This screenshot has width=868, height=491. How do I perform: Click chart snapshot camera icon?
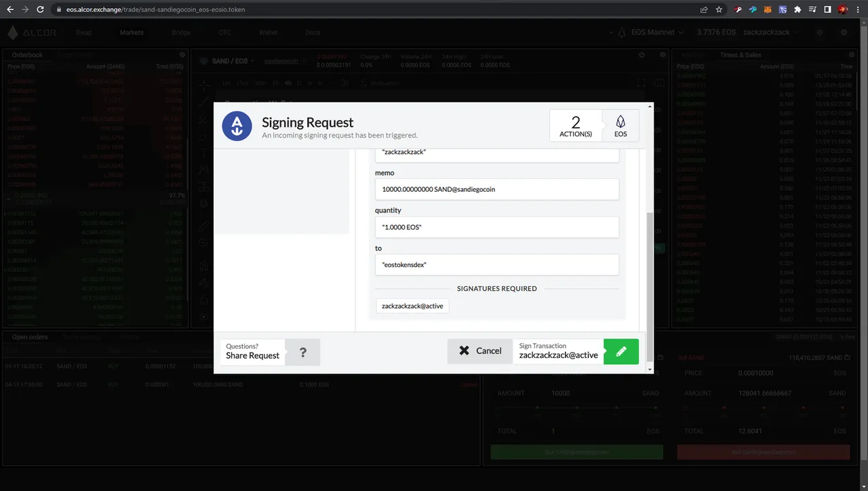click(x=659, y=83)
